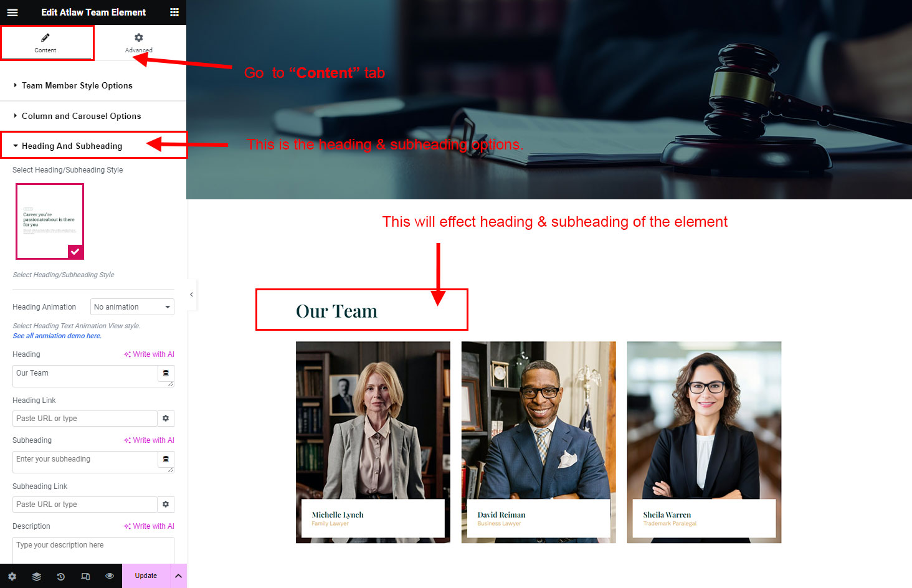
Task: Click the Update button
Action: [146, 576]
